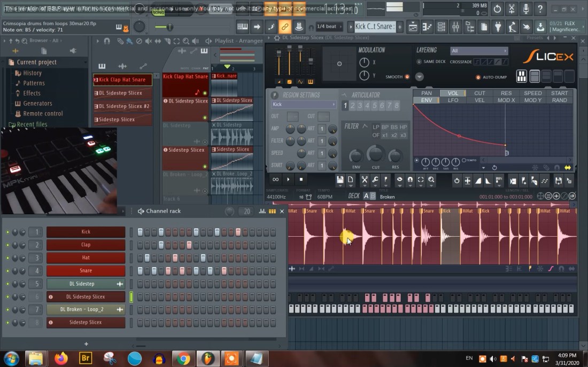This screenshot has width=588, height=367.
Task: Click the link chain icon in toolbar
Action: click(285, 27)
